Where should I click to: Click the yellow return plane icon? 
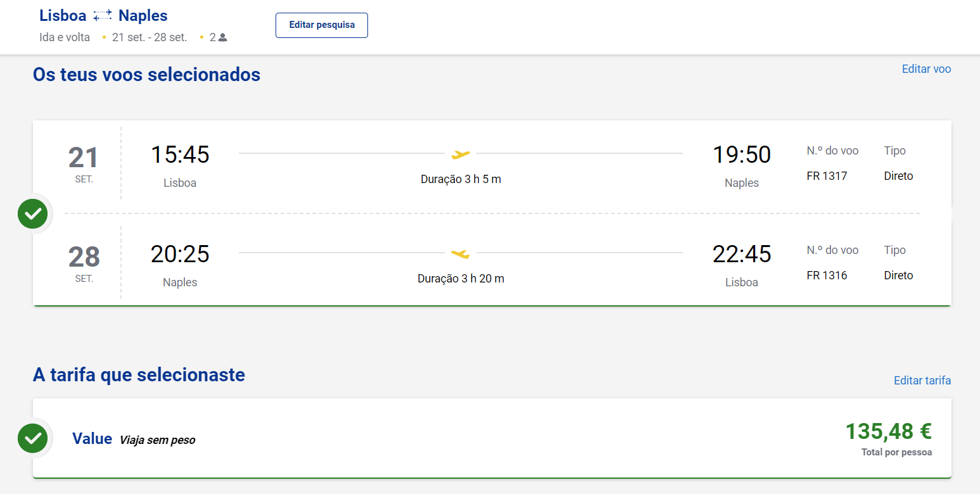461,253
